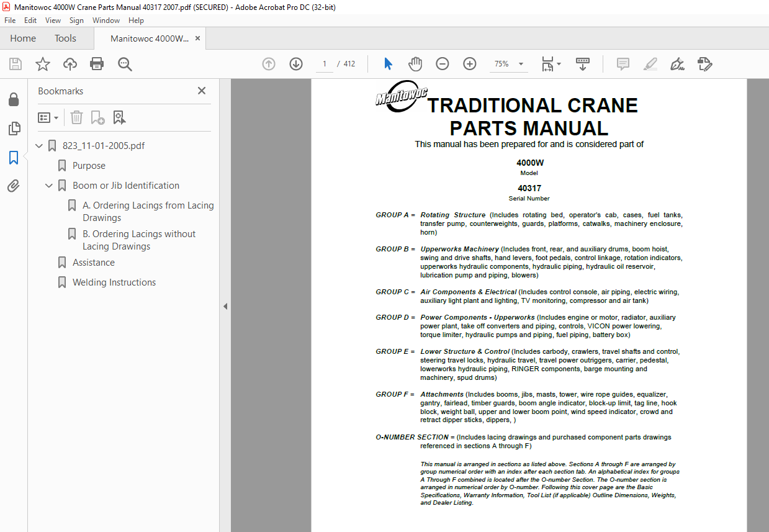Open the File menu
Image resolution: width=769 pixels, height=532 pixels.
10,20
